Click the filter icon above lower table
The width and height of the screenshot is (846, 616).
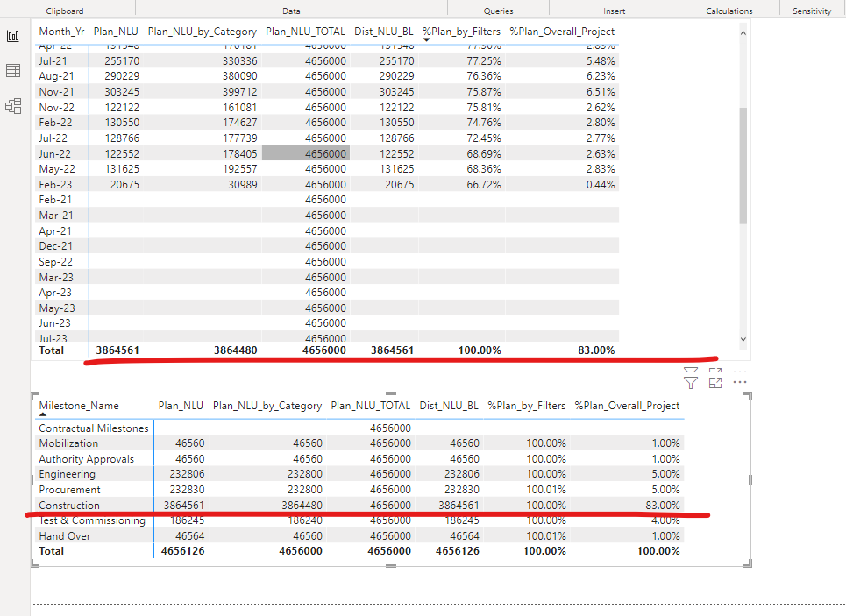pos(691,382)
